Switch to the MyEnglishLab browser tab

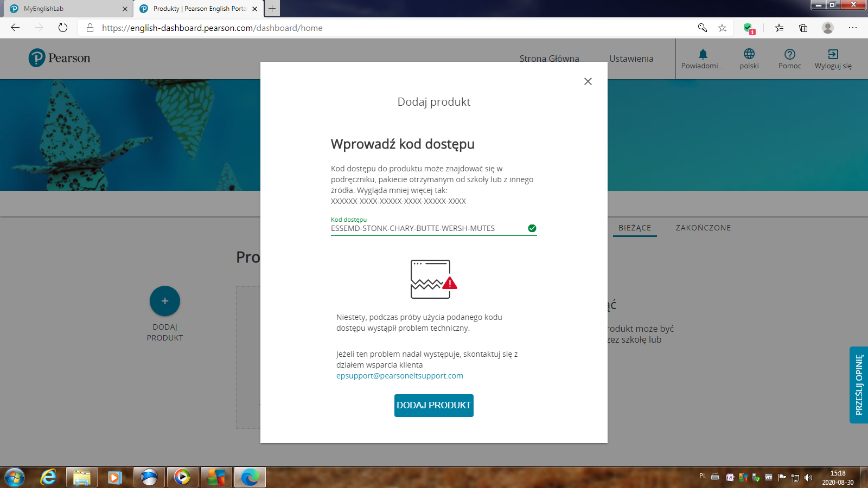tap(67, 9)
